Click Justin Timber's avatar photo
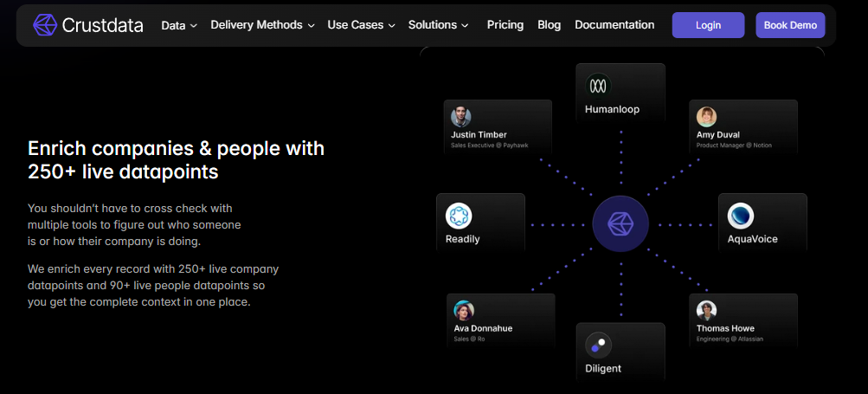 pos(460,117)
